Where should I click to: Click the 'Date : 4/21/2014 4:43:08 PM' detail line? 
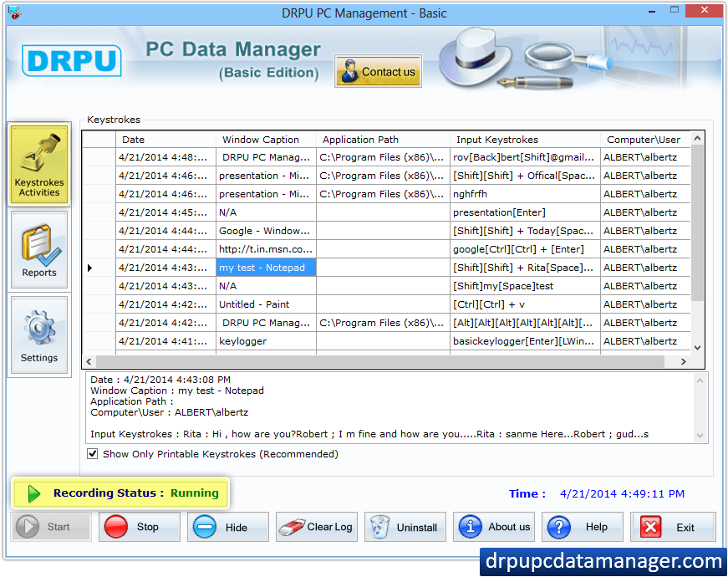tap(160, 380)
